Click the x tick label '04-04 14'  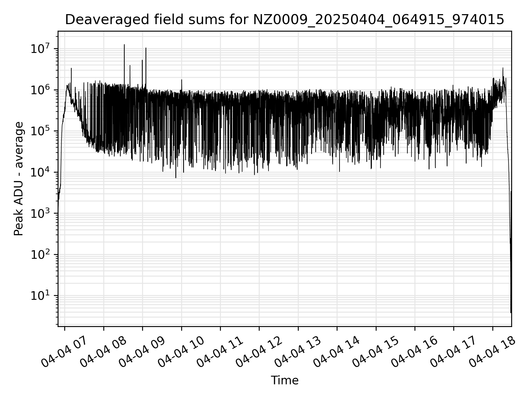[337, 352]
